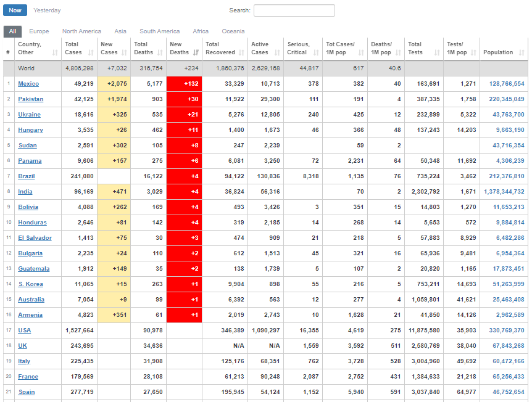Image resolution: width=532 pixels, height=402 pixels.
Task: Sort by Total Deaths column arrow
Action: click(160, 52)
